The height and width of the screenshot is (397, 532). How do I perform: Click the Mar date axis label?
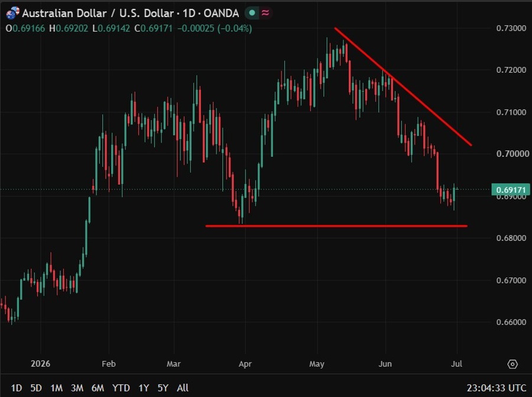click(173, 364)
